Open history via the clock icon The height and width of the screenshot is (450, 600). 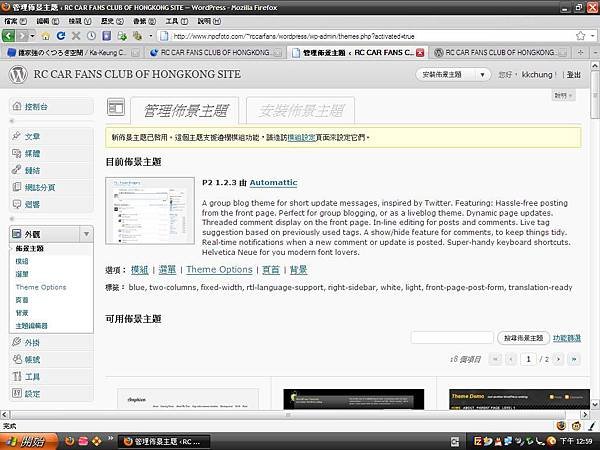tap(91, 36)
